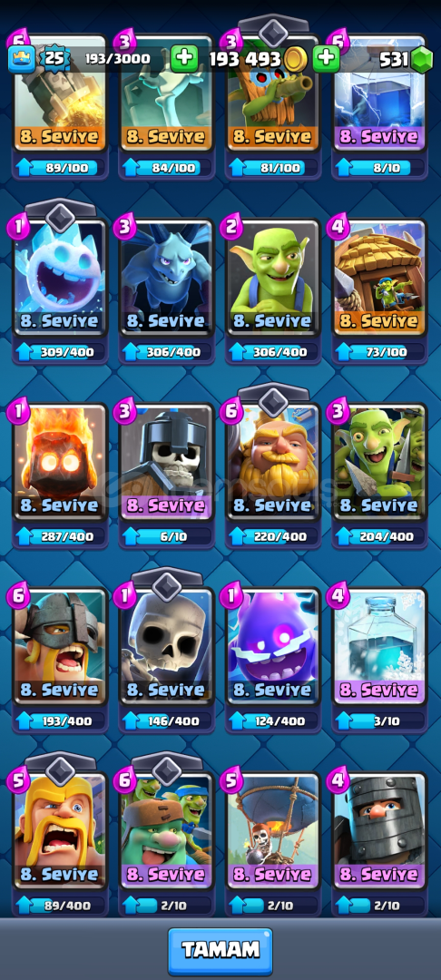Tap the upgrade arrow under Barbarians card
This screenshot has width=441, height=980.
click(26, 905)
